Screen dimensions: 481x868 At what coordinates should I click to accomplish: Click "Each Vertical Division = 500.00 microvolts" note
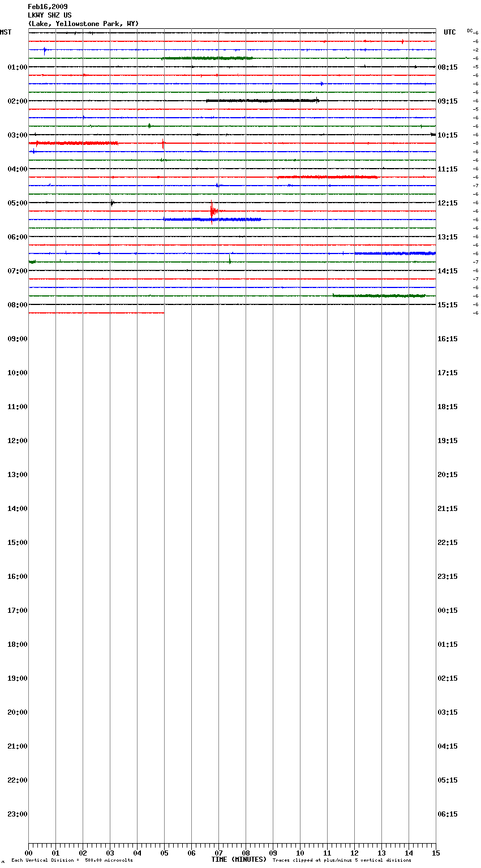tap(72, 860)
